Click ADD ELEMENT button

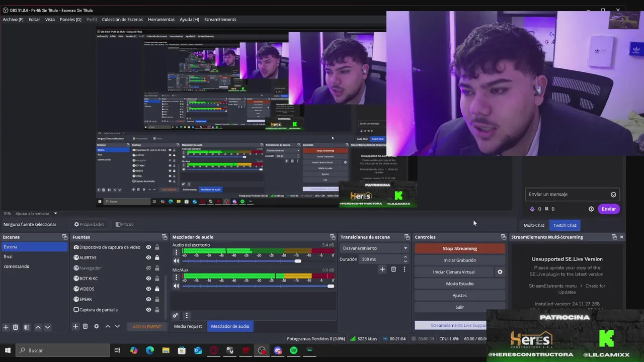point(147,327)
